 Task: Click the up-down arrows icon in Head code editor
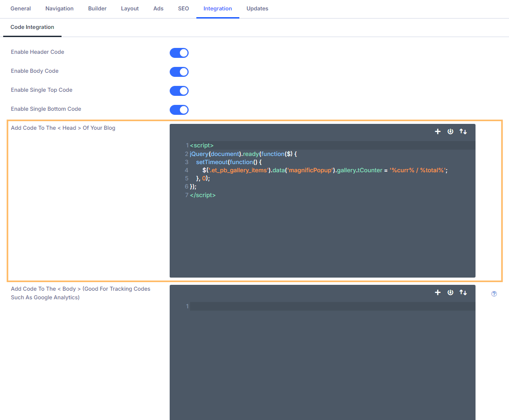tap(463, 132)
